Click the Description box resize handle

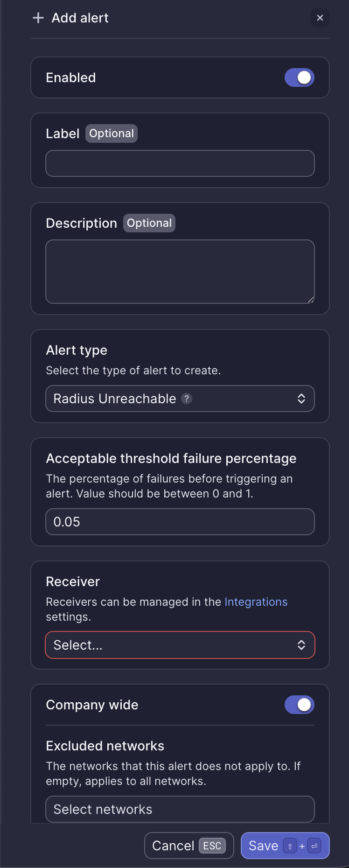coord(311,300)
